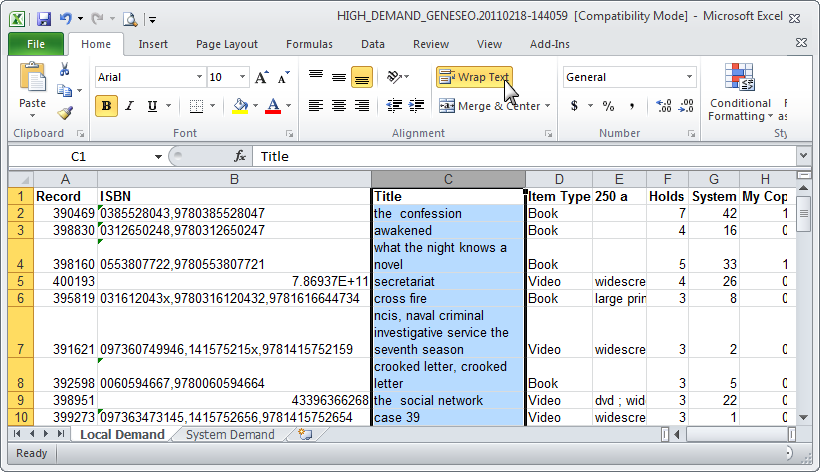Select column C header
This screenshot has width=820, height=472.
pyautogui.click(x=448, y=179)
